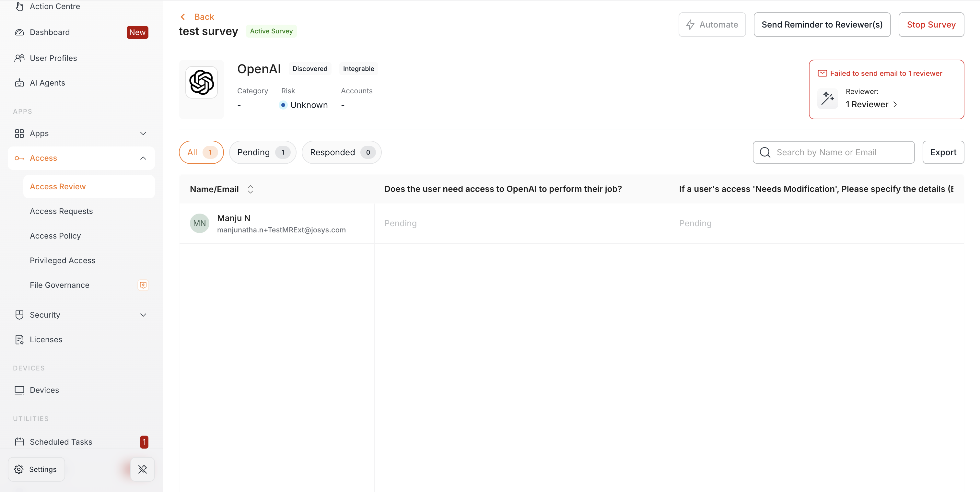Open Access Requests in sidebar
The image size is (980, 492).
61,211
